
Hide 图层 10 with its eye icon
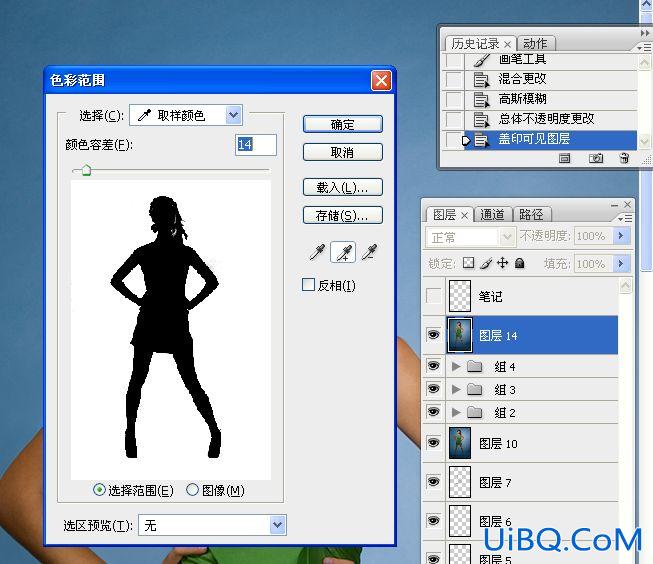tap(434, 442)
